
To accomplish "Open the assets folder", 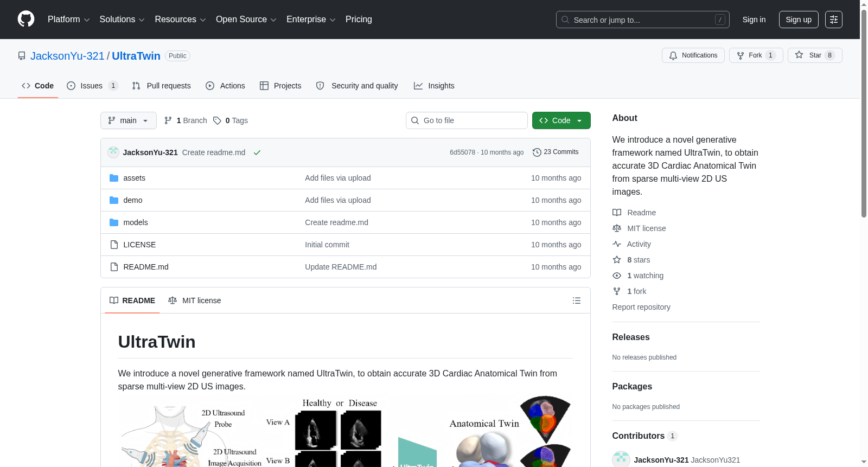I will click(x=134, y=178).
